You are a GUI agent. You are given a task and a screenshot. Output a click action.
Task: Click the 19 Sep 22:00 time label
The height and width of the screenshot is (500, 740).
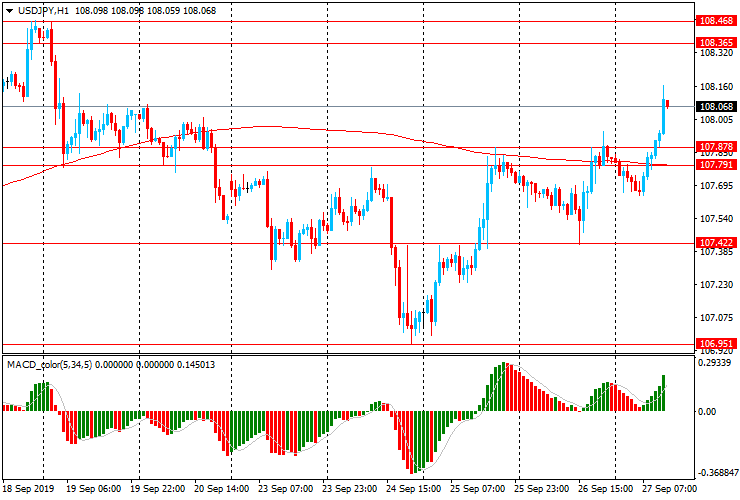point(158,489)
